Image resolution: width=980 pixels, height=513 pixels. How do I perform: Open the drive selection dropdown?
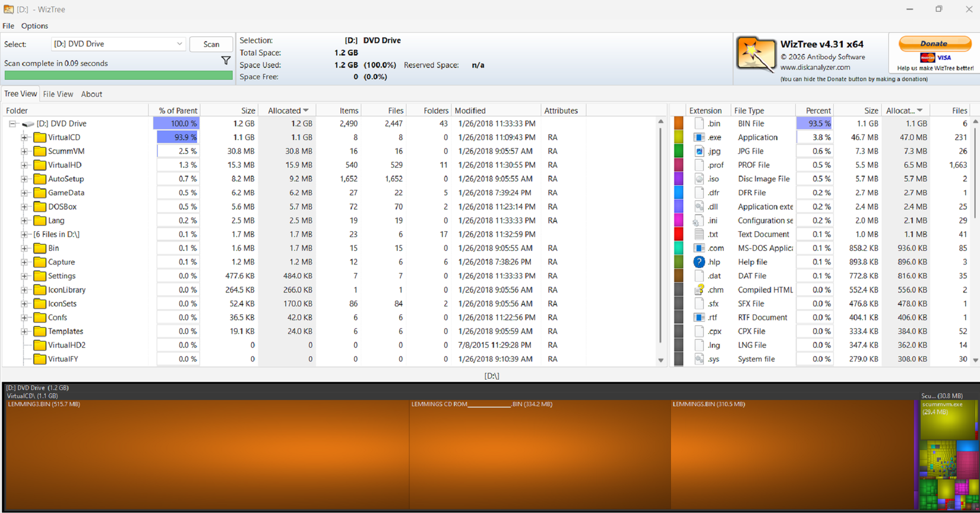(118, 44)
